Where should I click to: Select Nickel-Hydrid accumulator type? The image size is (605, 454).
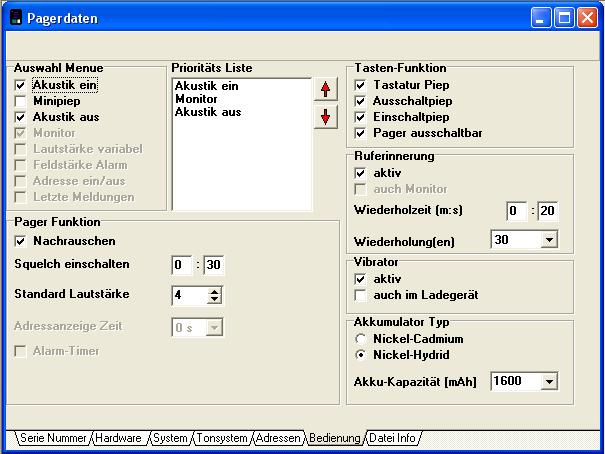point(361,354)
